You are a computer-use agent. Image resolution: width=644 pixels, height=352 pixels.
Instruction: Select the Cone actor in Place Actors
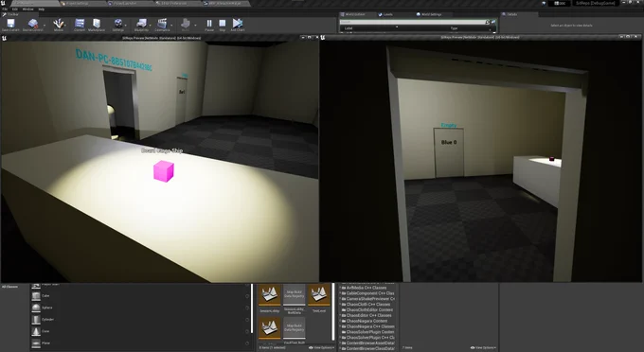[x=140, y=331]
